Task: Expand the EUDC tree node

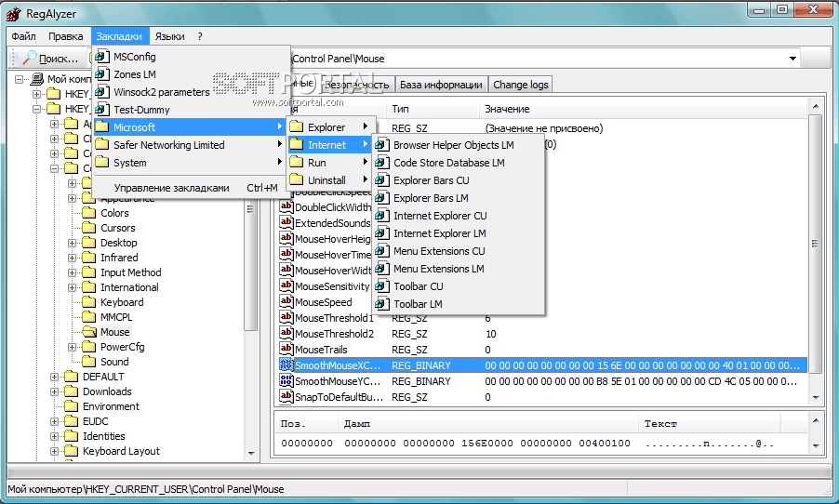Action: click(54, 421)
